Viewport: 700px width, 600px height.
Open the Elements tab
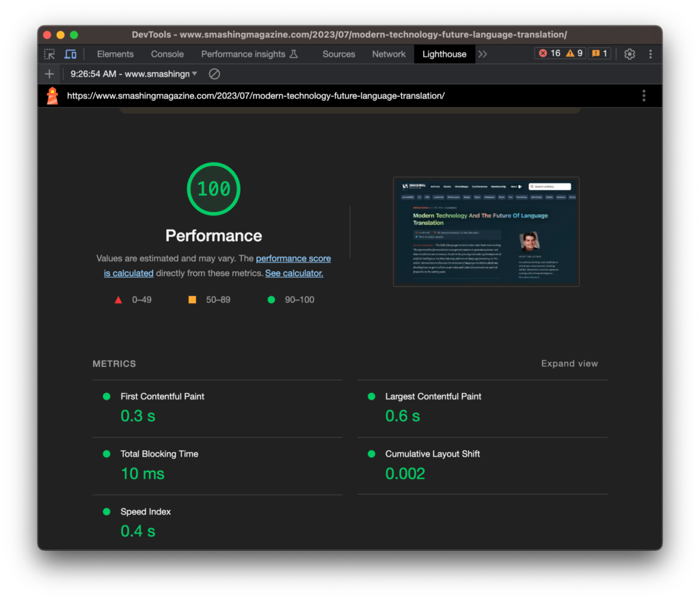click(115, 54)
